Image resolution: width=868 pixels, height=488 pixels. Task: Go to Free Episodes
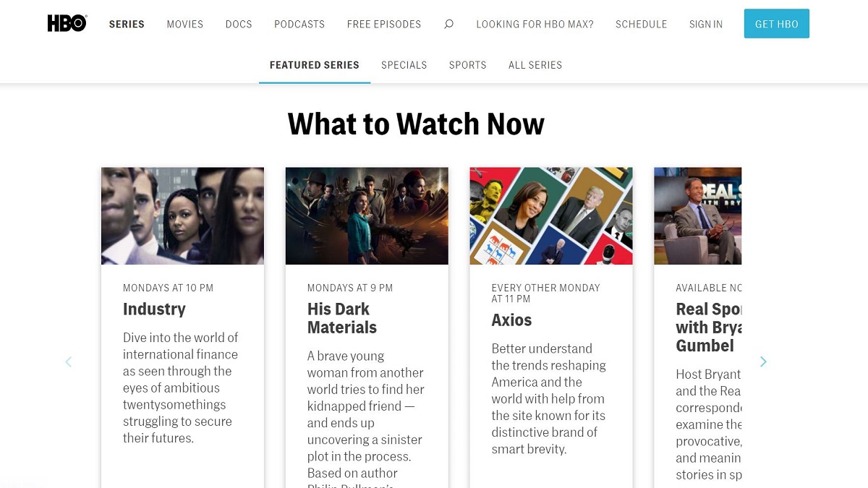point(384,24)
